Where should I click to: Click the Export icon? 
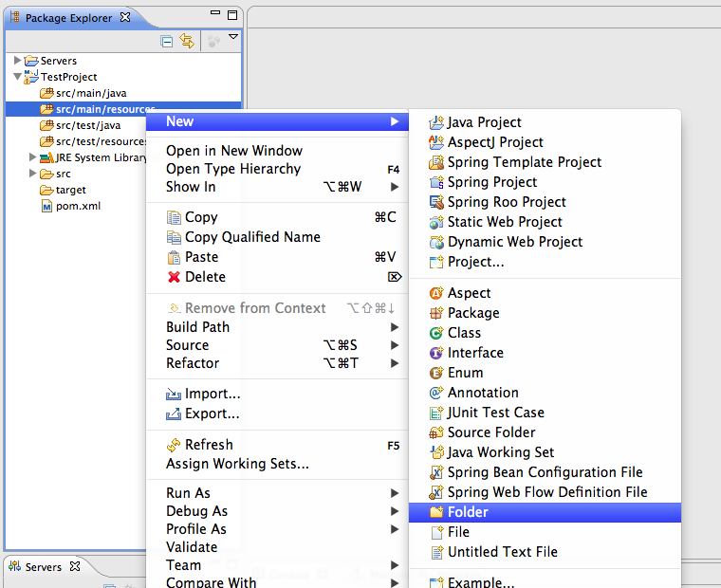174,413
